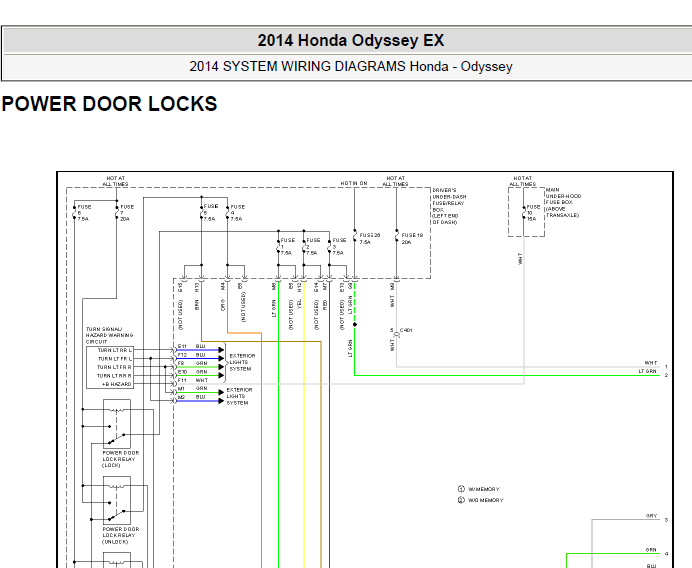Click the 'M7' terminal label
692x568 pixels.
pyautogui.click(x=325, y=287)
